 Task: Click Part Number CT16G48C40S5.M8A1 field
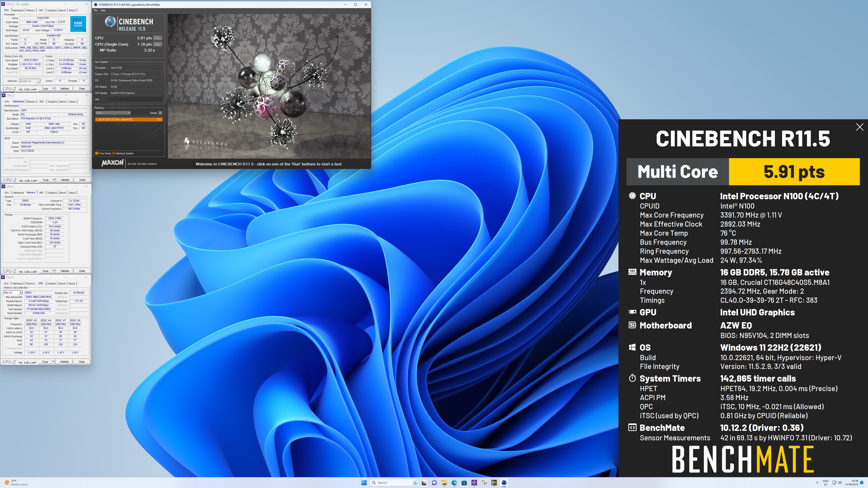[39, 309]
